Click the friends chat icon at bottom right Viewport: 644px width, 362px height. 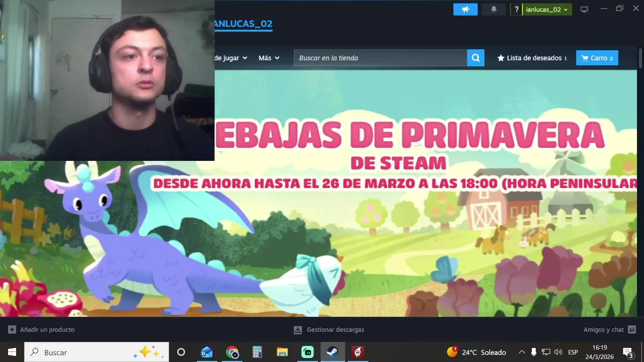point(632,330)
